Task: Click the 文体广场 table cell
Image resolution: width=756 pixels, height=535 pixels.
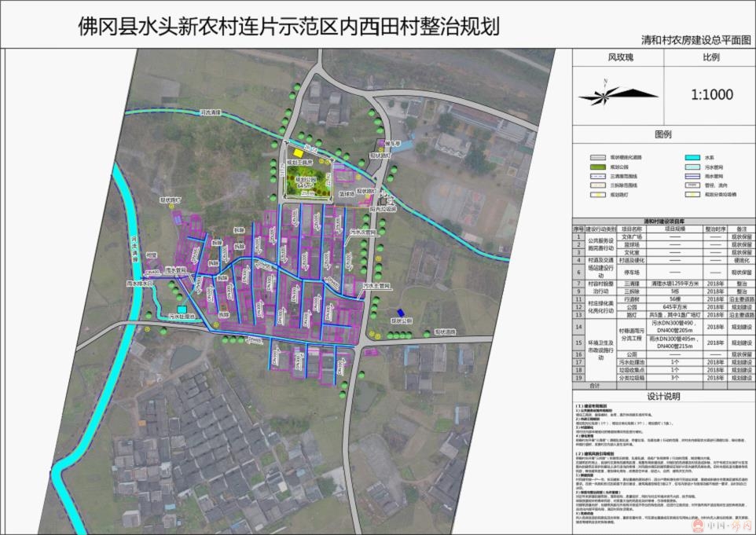Action: [x=633, y=236]
